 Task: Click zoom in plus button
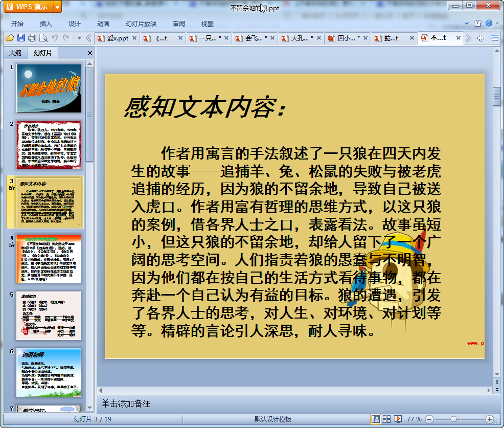tap(490, 419)
